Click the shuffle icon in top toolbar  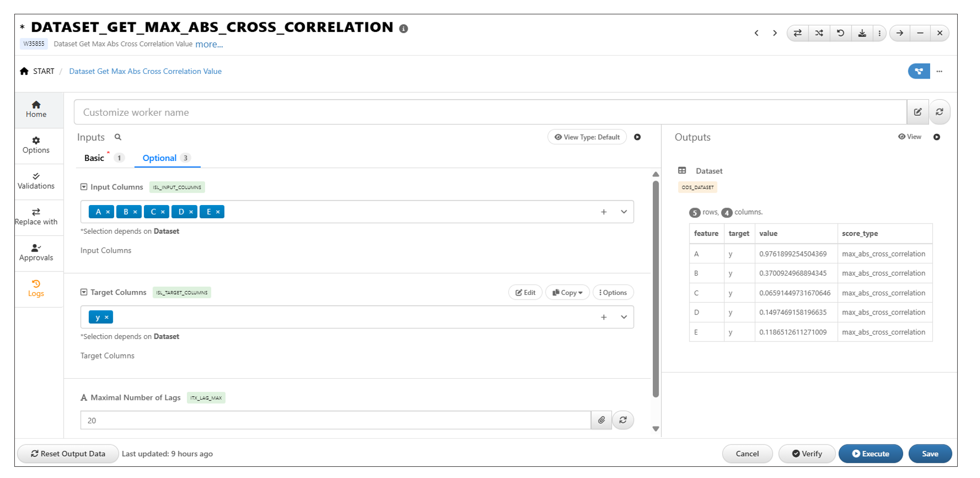pyautogui.click(x=819, y=33)
